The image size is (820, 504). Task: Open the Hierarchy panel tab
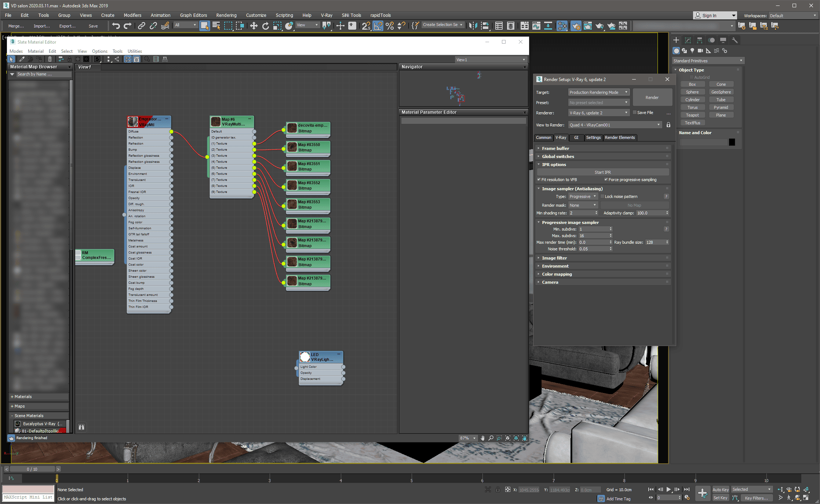click(x=700, y=40)
